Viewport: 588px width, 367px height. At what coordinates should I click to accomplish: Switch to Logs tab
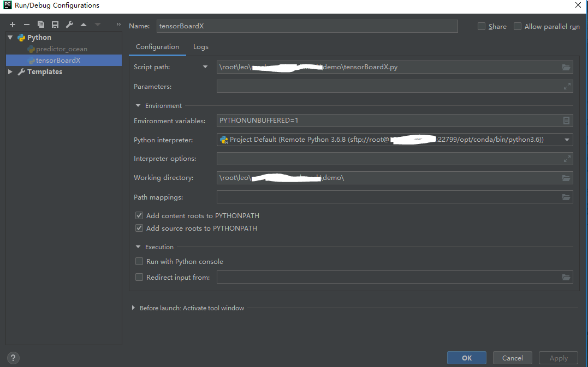(200, 47)
